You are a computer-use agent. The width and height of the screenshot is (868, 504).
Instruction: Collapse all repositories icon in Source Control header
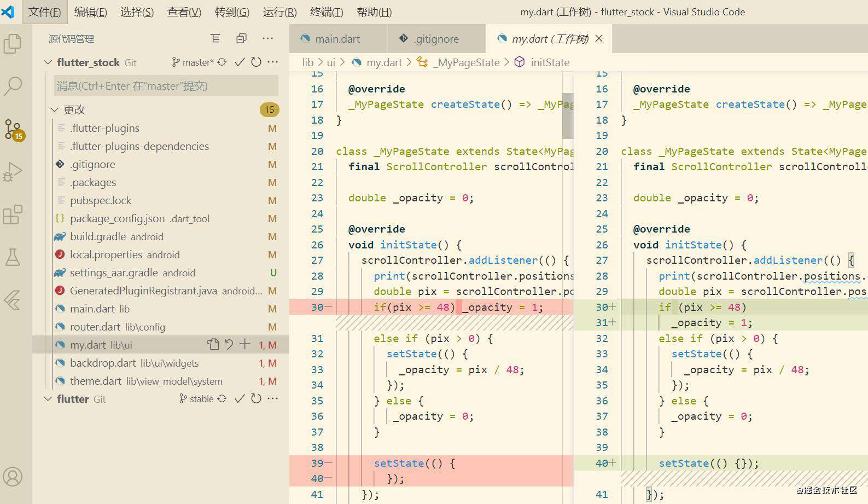[241, 38]
